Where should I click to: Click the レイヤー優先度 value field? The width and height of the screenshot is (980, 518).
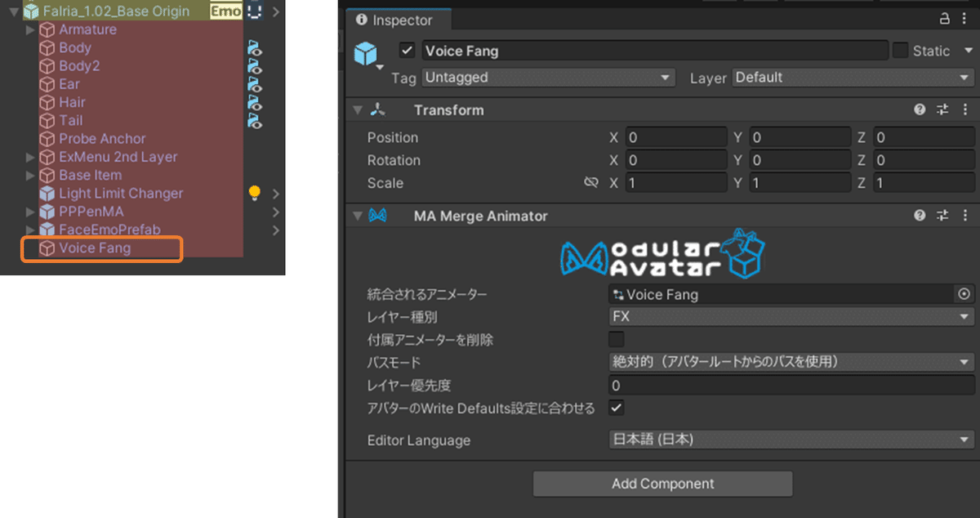click(791, 385)
